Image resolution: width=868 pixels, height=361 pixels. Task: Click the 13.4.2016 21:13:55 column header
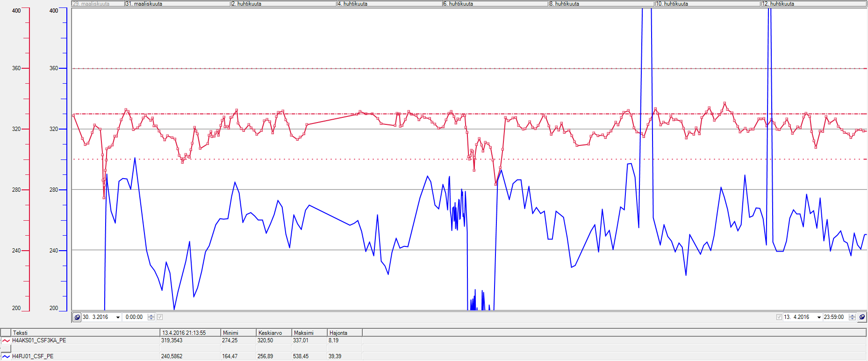pyautogui.click(x=190, y=332)
